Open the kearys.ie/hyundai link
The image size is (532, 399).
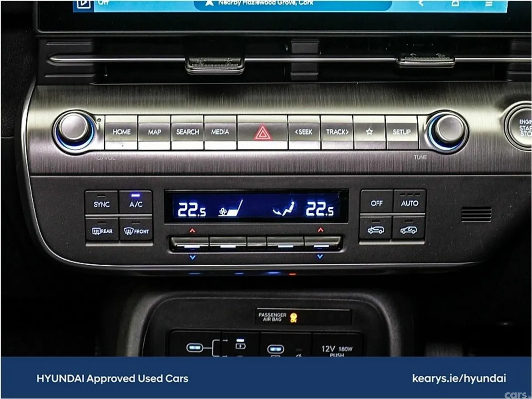(x=459, y=378)
